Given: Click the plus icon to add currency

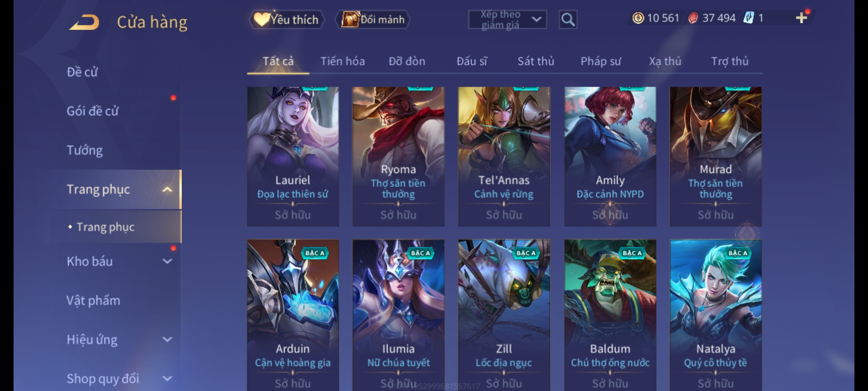Looking at the screenshot, I should point(801,18).
